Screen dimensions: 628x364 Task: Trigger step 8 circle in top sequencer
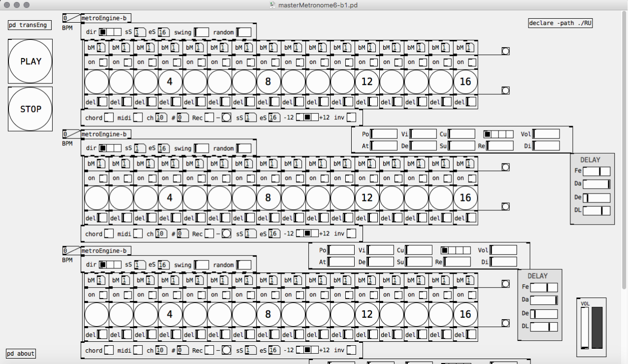pos(268,82)
